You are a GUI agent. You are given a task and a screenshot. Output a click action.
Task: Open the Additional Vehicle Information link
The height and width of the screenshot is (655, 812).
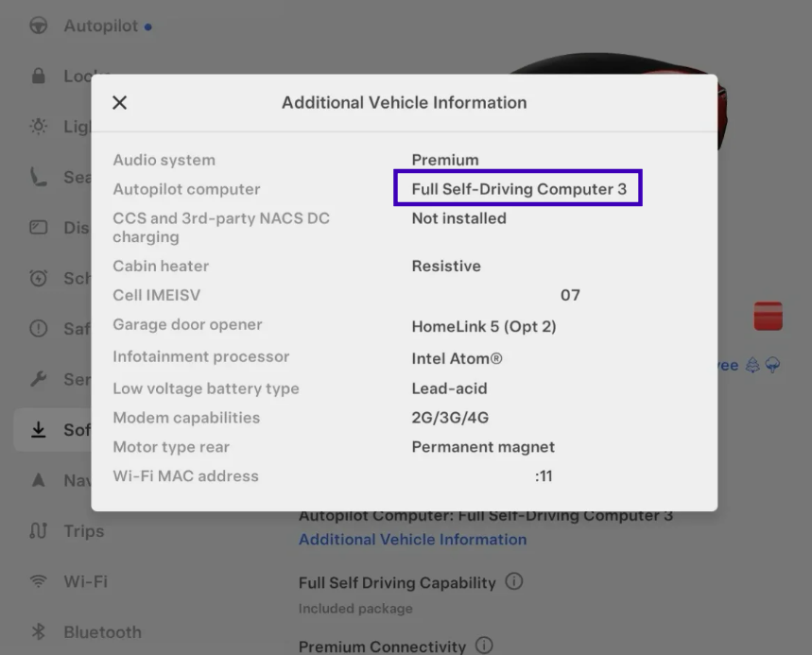tap(413, 540)
